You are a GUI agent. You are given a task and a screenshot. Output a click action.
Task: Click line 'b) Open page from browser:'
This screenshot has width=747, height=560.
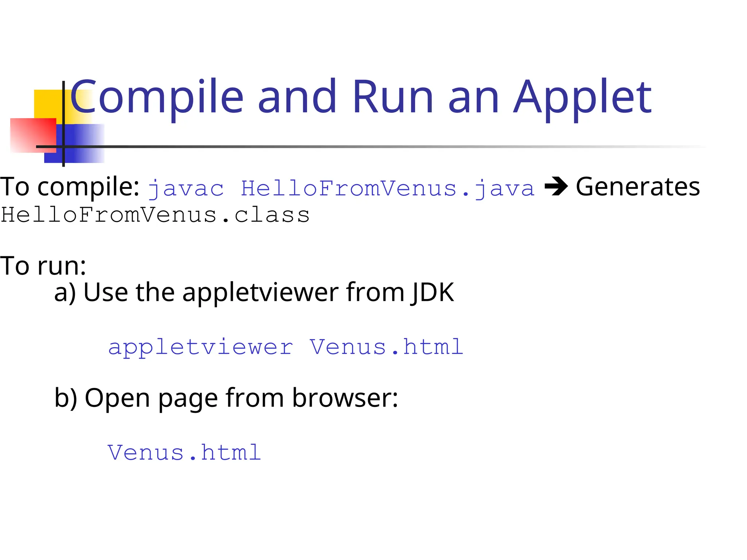(x=226, y=398)
